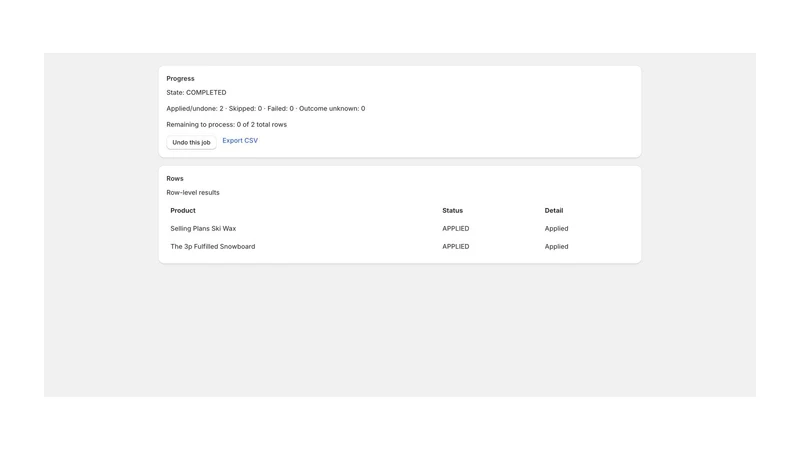Viewport: 800px width, 450px height.
Task: Click APPLIED status for Ski Wax
Action: point(456,229)
